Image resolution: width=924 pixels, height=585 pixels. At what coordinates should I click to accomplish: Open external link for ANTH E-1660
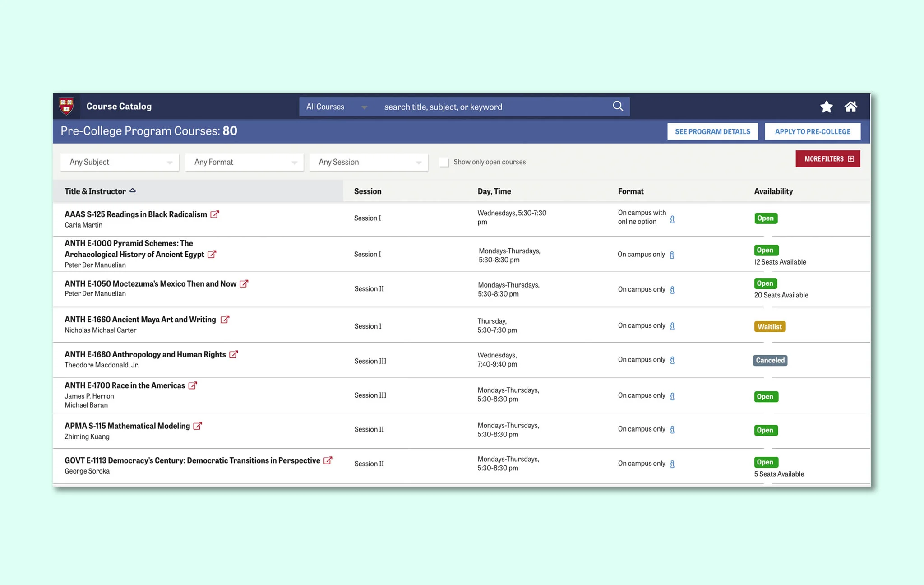(x=225, y=320)
